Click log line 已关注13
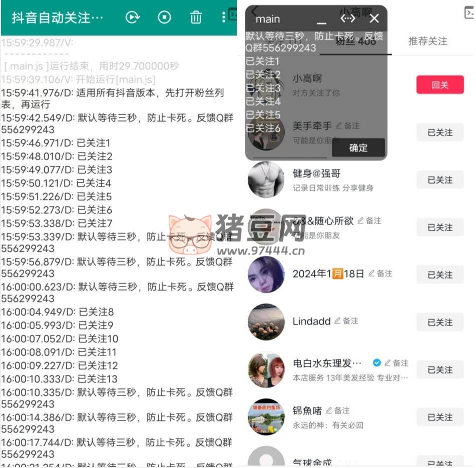Screen dimensions: 476x468 point(60,379)
